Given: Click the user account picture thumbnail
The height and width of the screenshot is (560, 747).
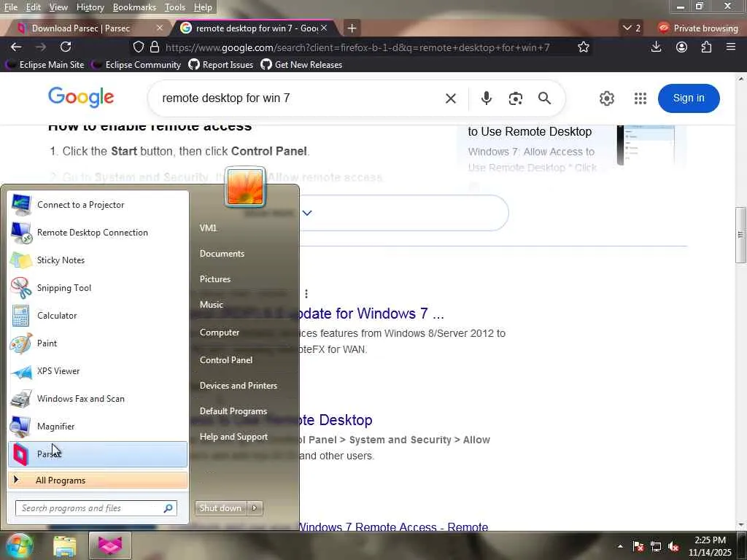Looking at the screenshot, I should (245, 187).
